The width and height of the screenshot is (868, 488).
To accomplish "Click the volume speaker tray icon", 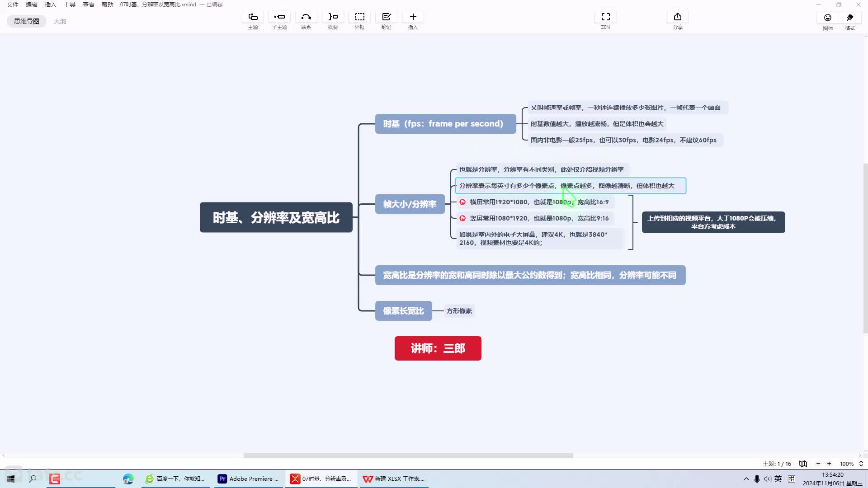I will (x=767, y=479).
